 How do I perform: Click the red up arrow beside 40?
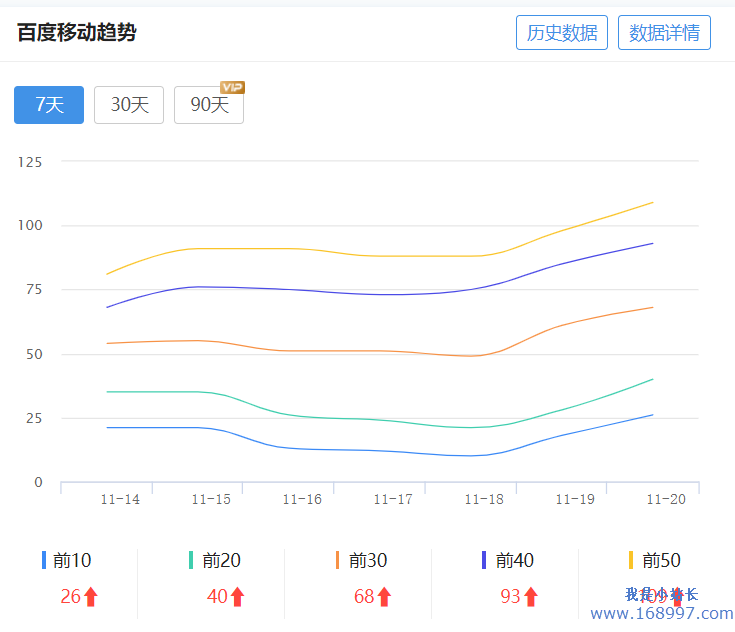tap(238, 597)
